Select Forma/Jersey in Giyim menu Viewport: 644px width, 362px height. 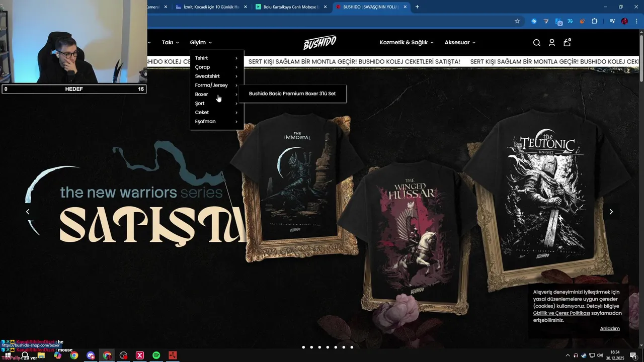(x=211, y=85)
